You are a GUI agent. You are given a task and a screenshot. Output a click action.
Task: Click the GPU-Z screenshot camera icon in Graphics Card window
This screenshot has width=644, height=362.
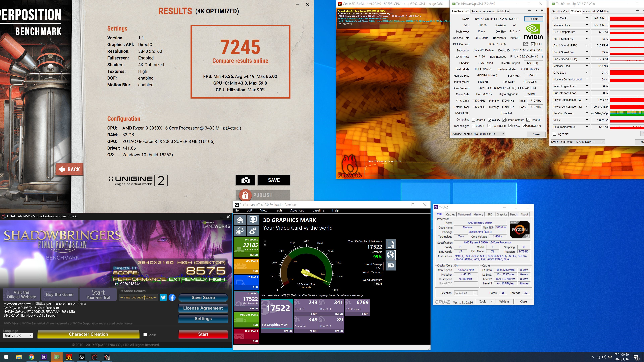coord(529,11)
